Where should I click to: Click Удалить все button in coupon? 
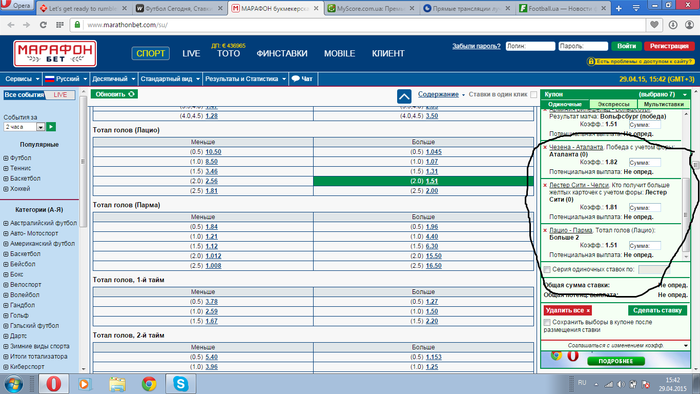(567, 310)
